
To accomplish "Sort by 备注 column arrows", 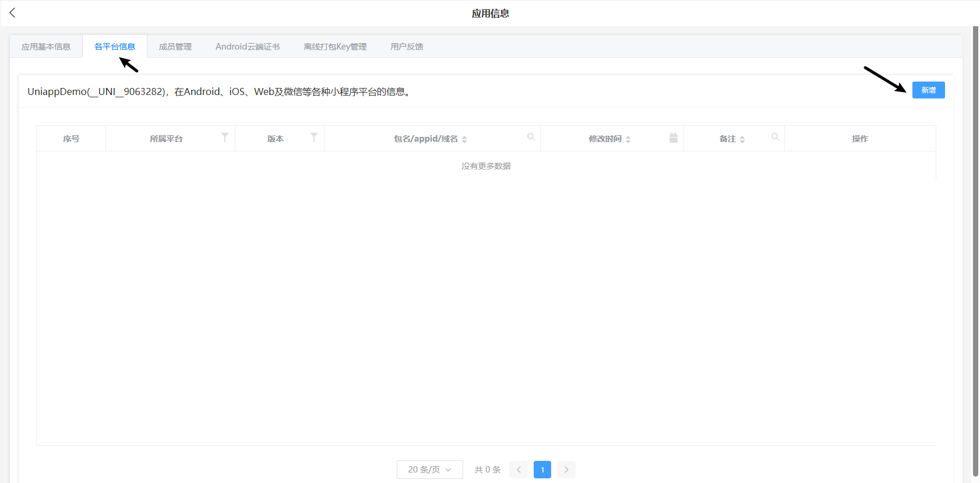I will (x=742, y=139).
